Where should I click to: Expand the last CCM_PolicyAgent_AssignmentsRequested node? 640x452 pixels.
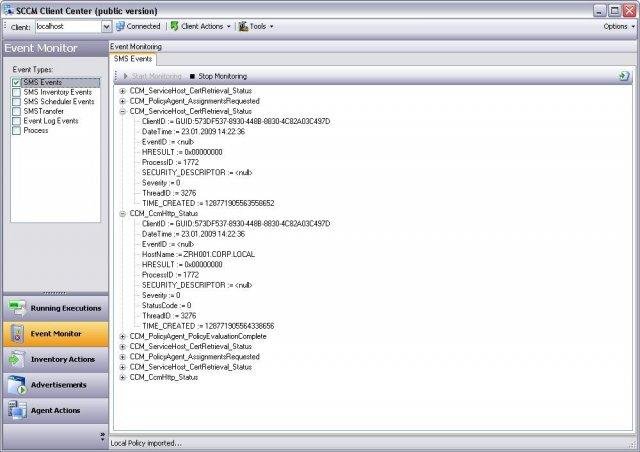point(122,357)
